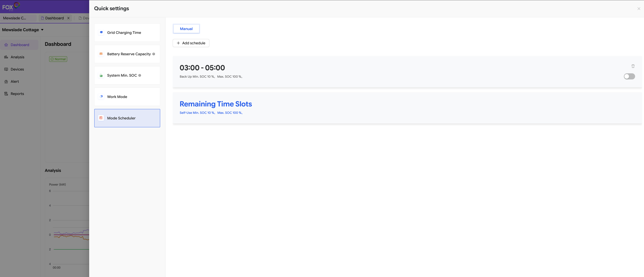Image resolution: width=644 pixels, height=277 pixels.
Task: Click the Work Mode icon
Action: [x=101, y=96]
